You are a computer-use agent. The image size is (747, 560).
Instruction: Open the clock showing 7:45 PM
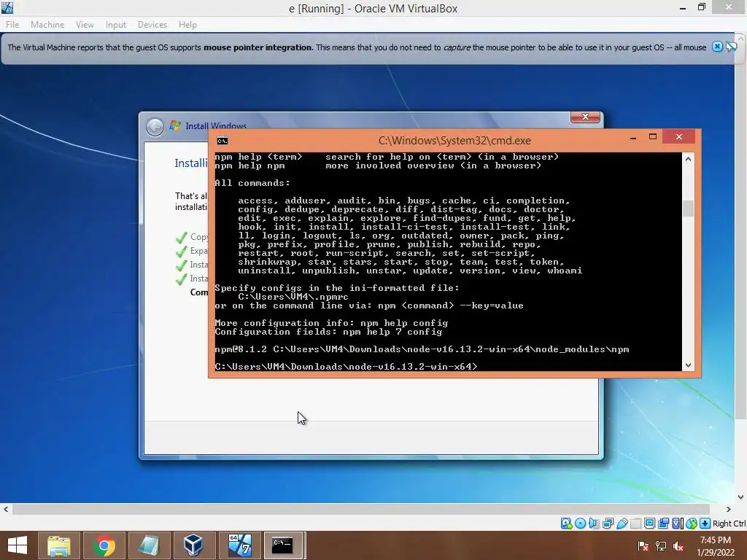(715, 545)
